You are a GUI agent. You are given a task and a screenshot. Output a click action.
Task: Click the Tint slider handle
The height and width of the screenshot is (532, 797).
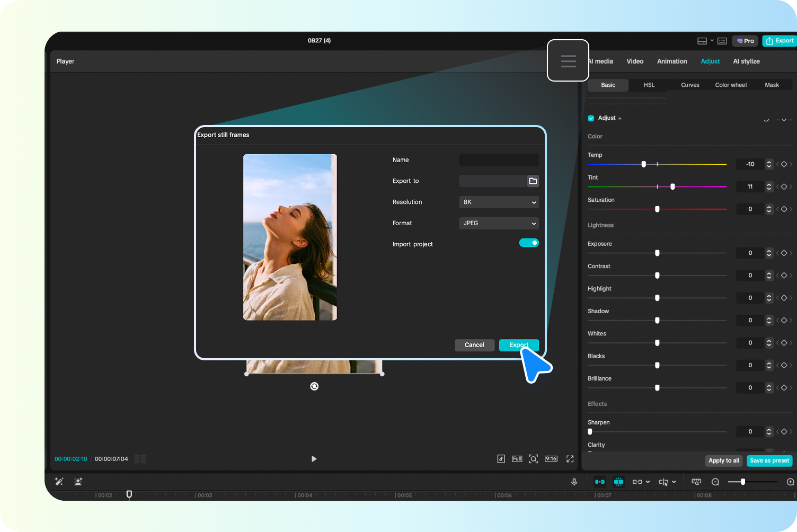pos(672,187)
